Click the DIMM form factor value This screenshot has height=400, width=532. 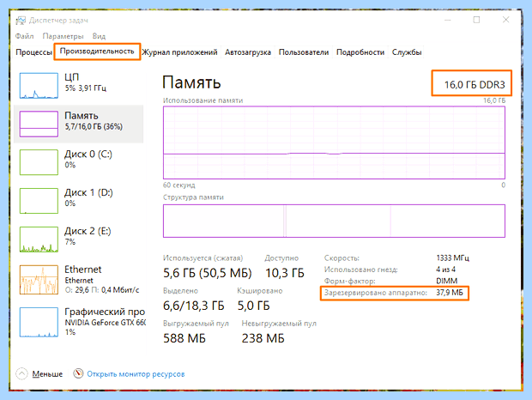point(447,281)
